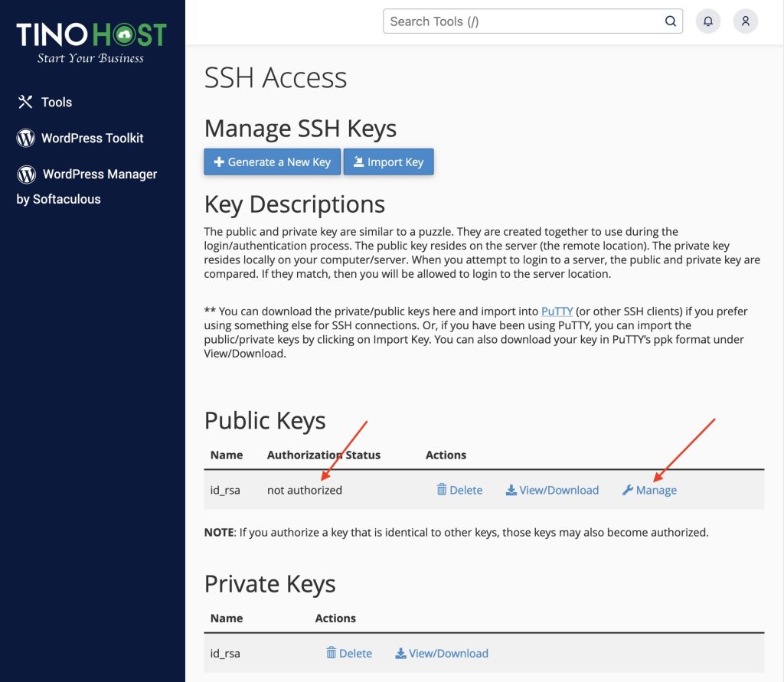The width and height of the screenshot is (784, 682).
Task: Click the Public Keys section heading
Action: 265,420
